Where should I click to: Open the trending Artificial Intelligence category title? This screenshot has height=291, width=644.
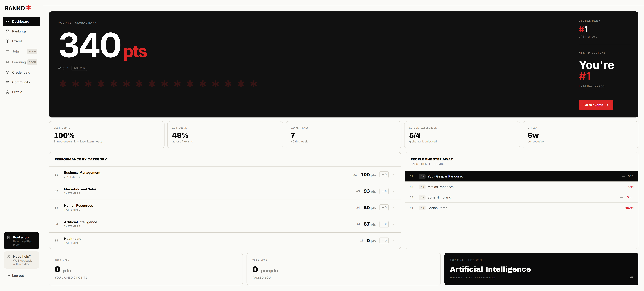tap(490, 269)
